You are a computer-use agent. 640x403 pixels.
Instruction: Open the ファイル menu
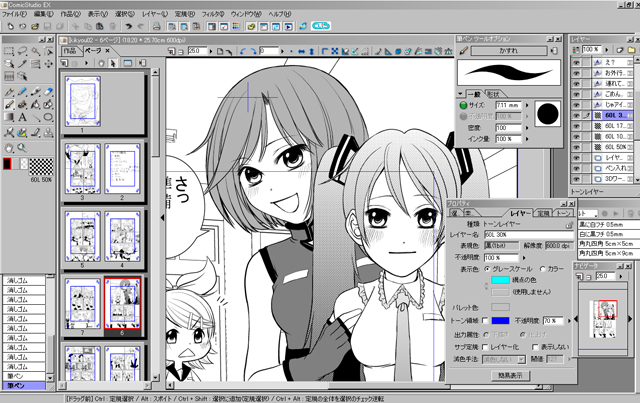[x=14, y=14]
